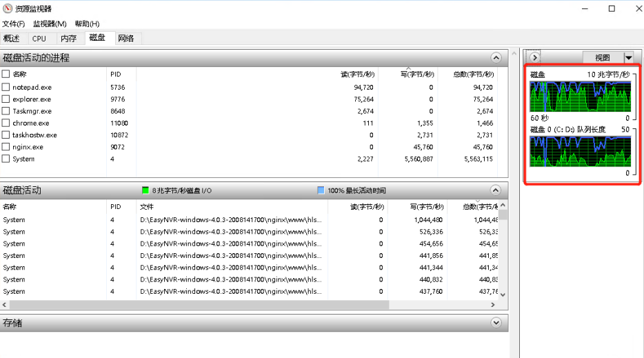Viewport: 644px width, 358px height.
Task: Click the 磁盘 0 (C: D:) 队列长度 graph
Action: pyautogui.click(x=581, y=152)
